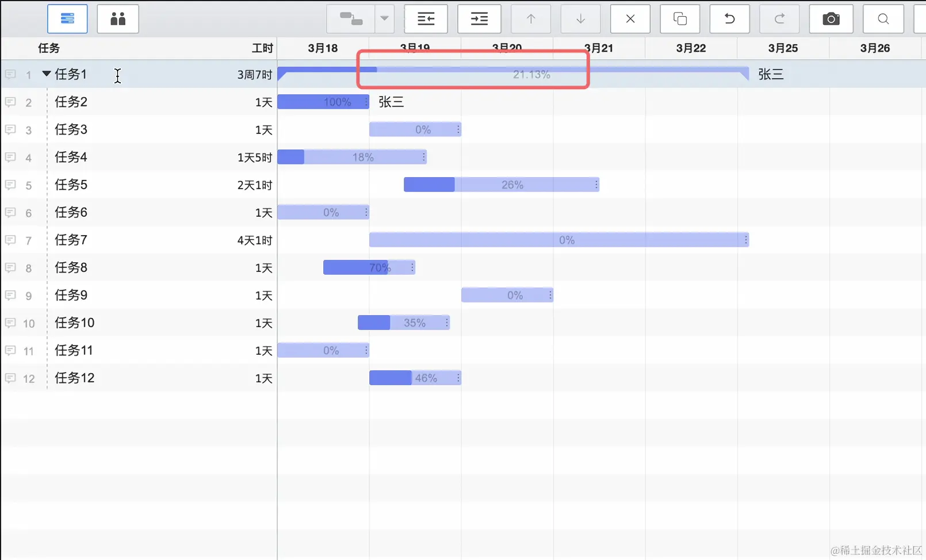Open the note icon for row 5
This screenshot has width=926, height=560.
[x=10, y=185]
